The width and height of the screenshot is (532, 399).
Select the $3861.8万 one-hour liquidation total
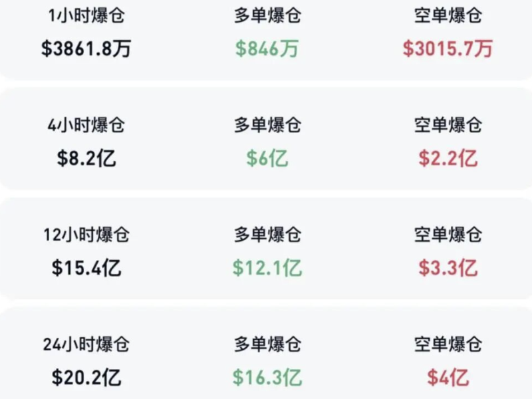coord(86,49)
